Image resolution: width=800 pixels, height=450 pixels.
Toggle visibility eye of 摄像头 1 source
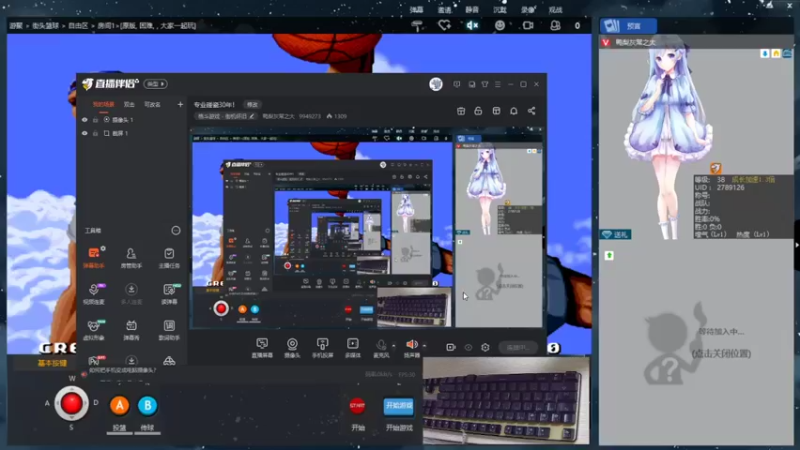tap(85, 120)
